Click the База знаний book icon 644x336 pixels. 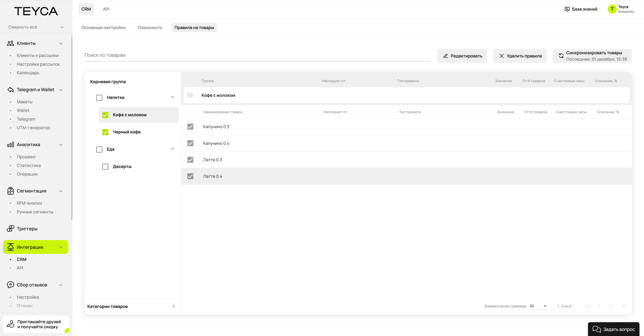click(567, 9)
